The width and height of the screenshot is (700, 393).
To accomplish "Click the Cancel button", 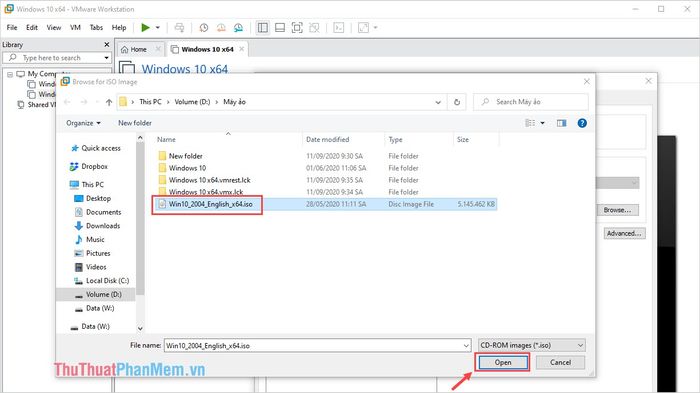I will pos(560,363).
